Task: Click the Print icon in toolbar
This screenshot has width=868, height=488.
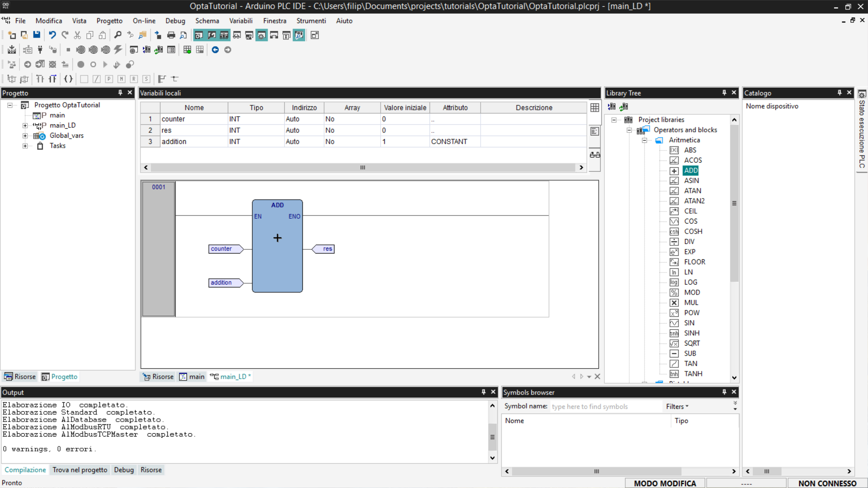Action: pyautogui.click(x=171, y=35)
